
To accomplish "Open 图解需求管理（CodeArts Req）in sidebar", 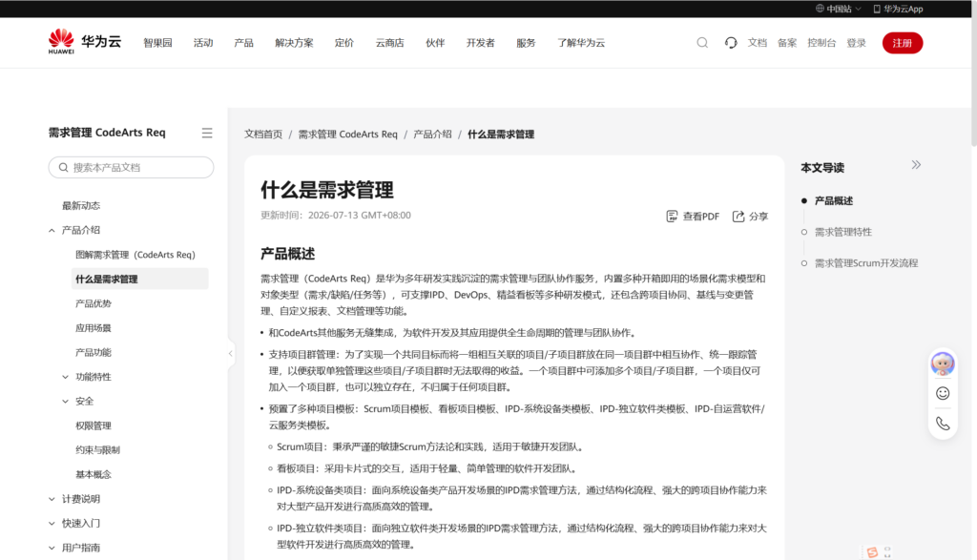I will tap(135, 254).
